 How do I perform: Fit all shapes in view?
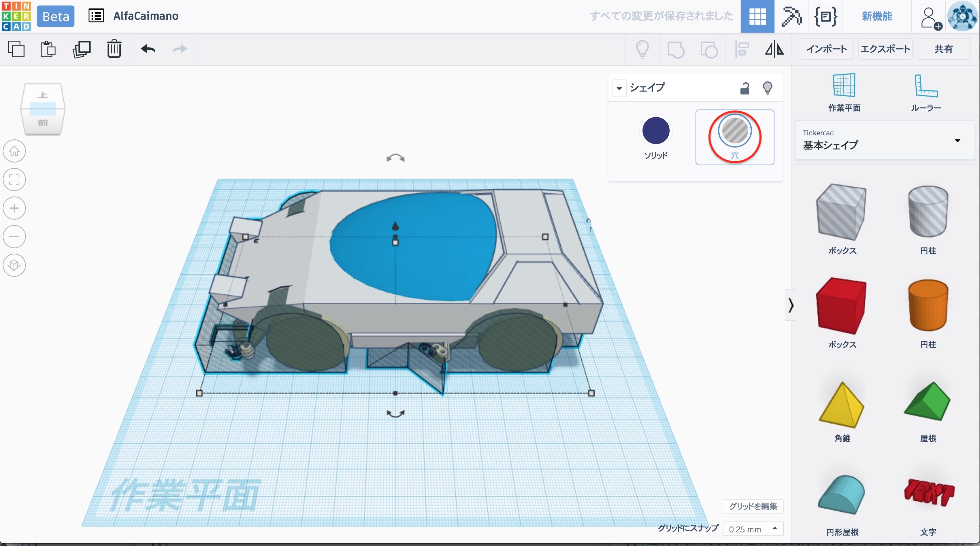[x=14, y=180]
